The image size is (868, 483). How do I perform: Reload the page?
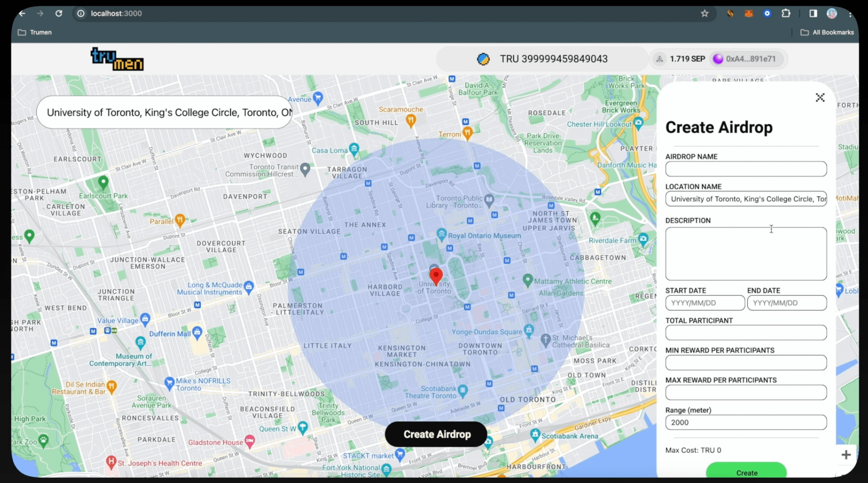[x=59, y=14]
